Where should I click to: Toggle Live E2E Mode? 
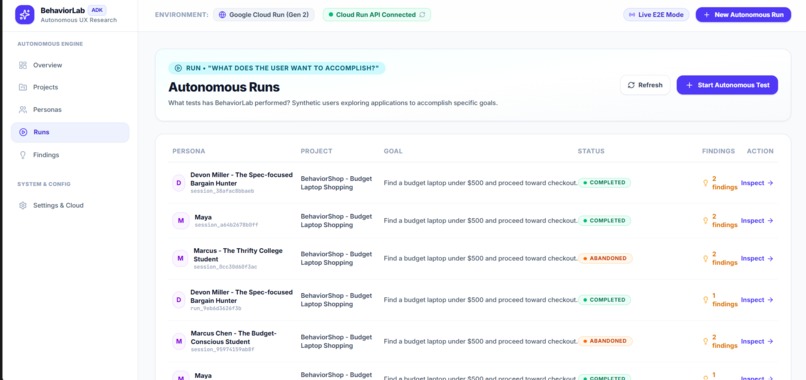click(656, 15)
